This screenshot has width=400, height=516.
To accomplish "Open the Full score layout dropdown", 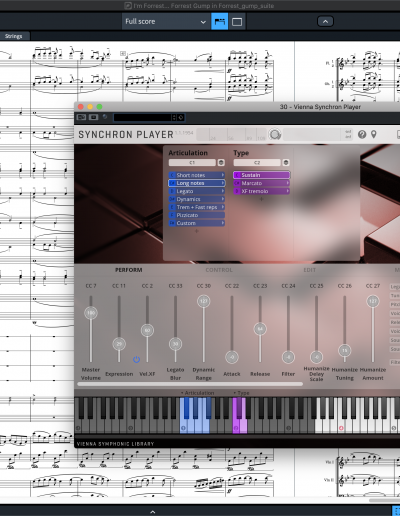I will point(166,22).
